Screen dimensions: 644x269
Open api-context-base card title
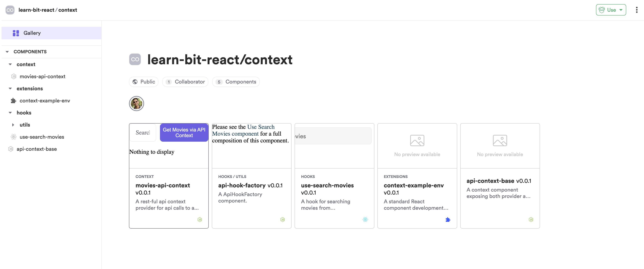click(x=490, y=181)
